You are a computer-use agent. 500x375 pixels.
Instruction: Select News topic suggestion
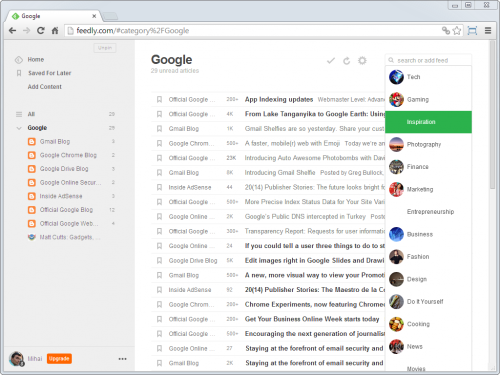tap(428, 347)
